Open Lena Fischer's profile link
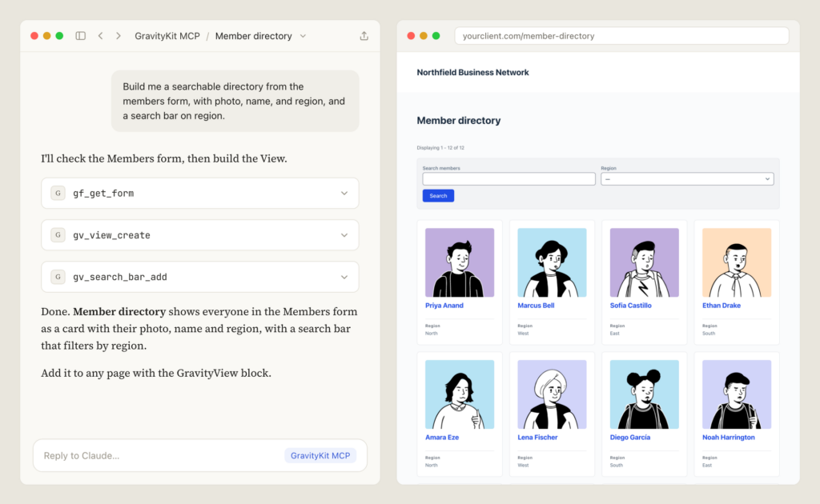The image size is (820, 504). (537, 437)
